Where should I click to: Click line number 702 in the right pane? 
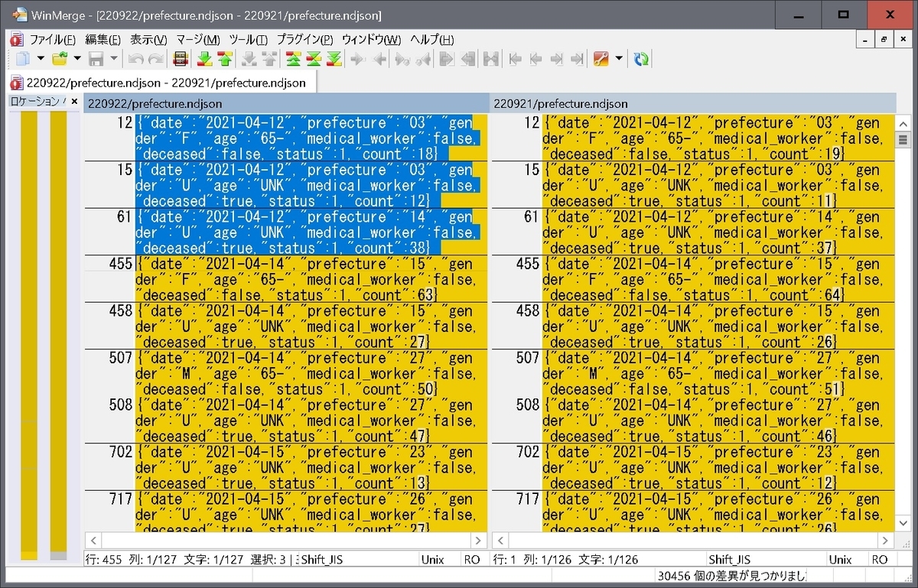pos(527,452)
